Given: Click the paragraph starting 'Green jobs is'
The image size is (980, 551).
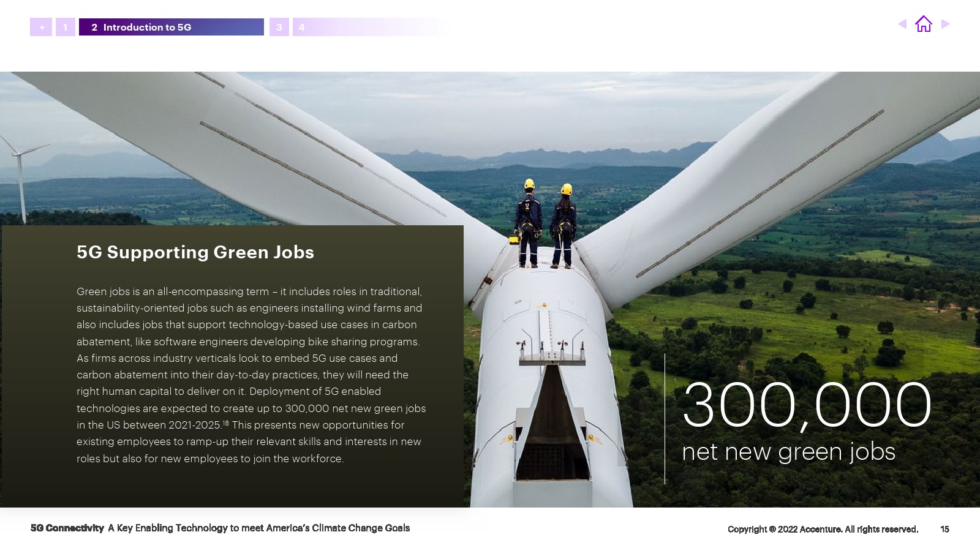Looking at the screenshot, I should click(251, 375).
